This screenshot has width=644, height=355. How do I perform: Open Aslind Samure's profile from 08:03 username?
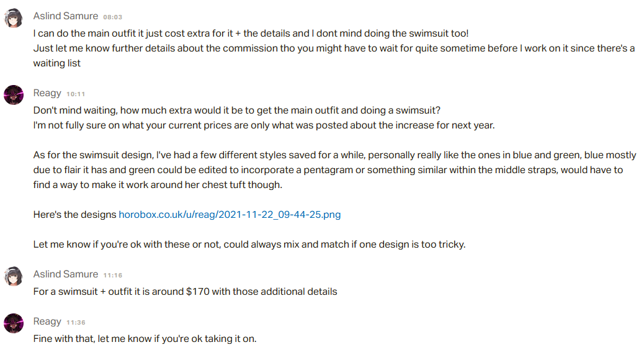coord(66,16)
